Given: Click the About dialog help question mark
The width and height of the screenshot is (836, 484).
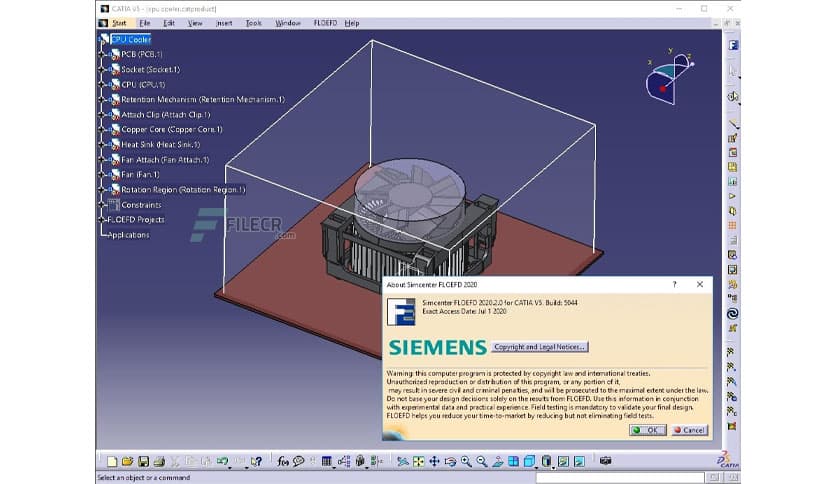Looking at the screenshot, I should click(x=674, y=285).
